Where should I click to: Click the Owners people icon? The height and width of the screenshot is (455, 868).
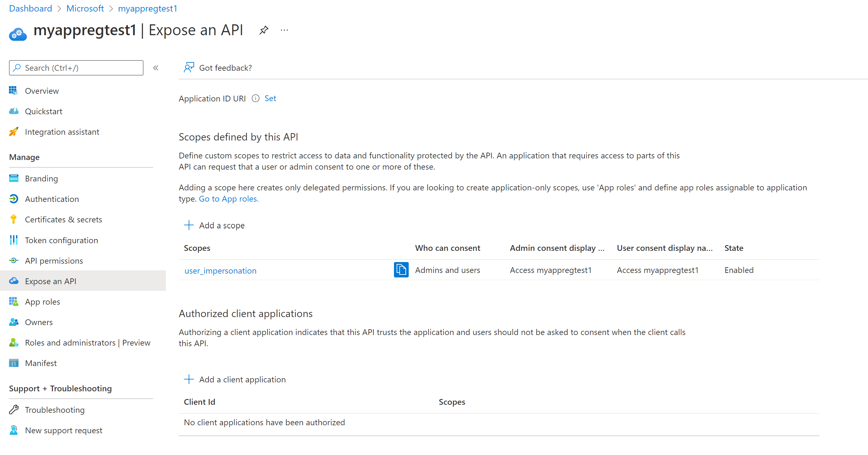pyautogui.click(x=13, y=322)
